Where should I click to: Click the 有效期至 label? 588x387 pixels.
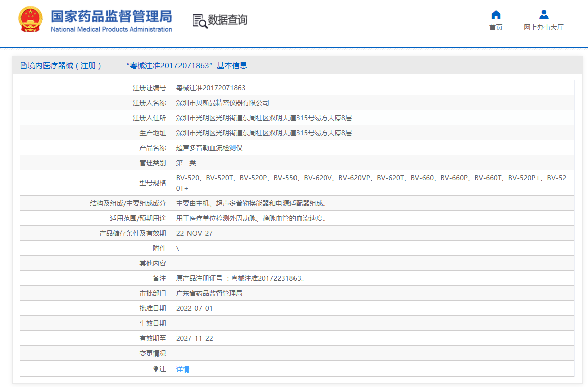click(x=153, y=338)
